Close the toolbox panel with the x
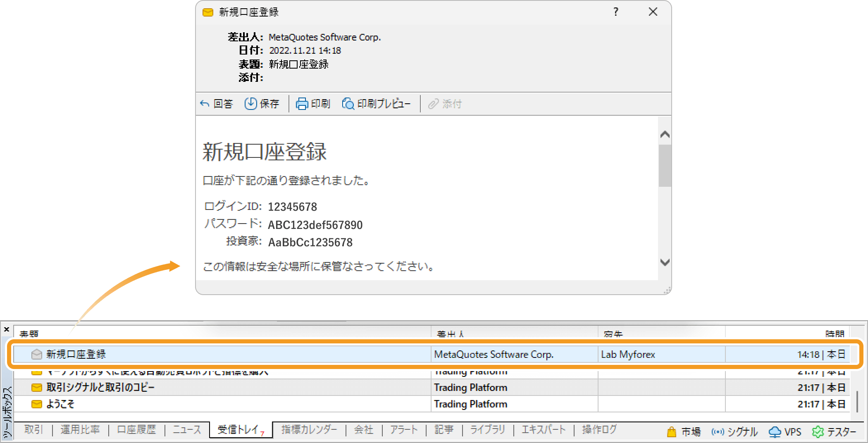Image resolution: width=868 pixels, height=443 pixels. (7, 329)
